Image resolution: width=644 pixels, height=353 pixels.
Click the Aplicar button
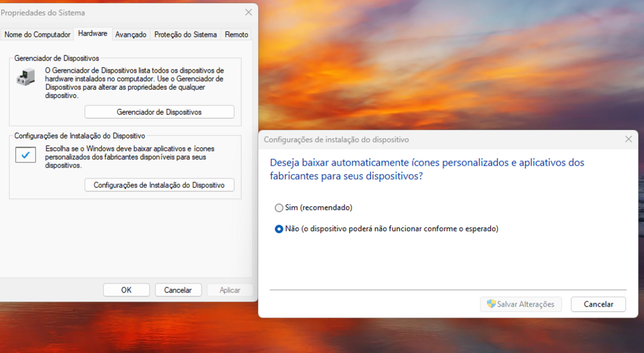[230, 290]
